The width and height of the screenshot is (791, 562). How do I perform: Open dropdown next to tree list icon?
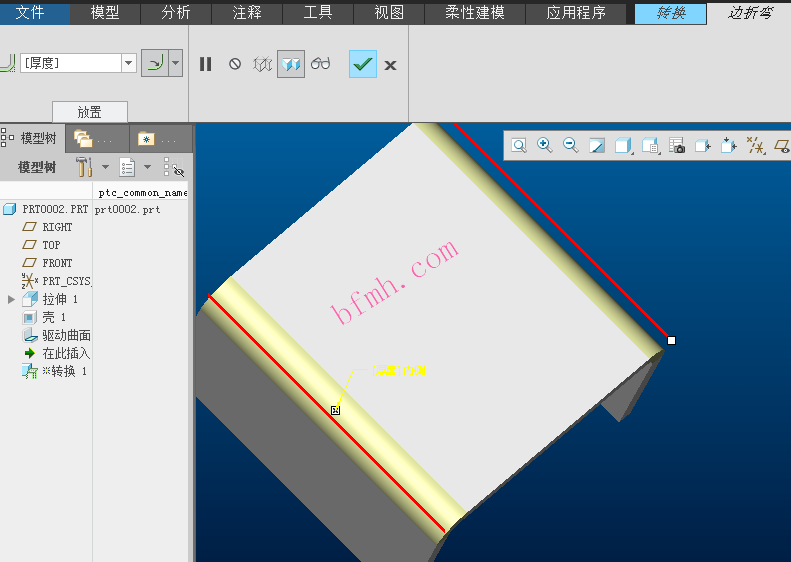pyautogui.click(x=147, y=167)
